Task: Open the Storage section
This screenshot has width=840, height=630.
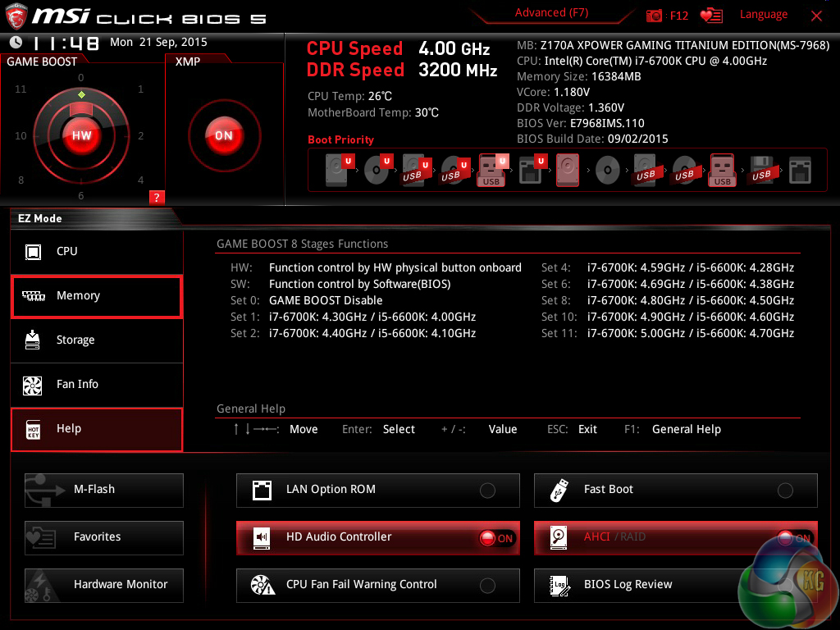Action: click(x=97, y=340)
